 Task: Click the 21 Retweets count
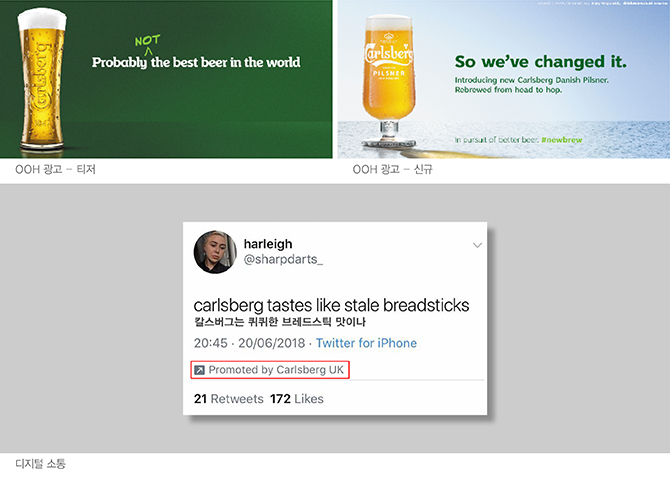click(x=229, y=399)
